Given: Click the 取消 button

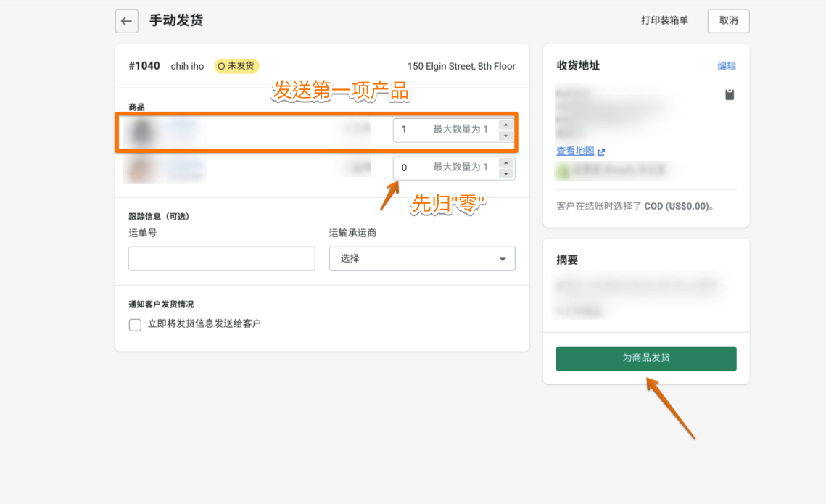Looking at the screenshot, I should click(x=728, y=21).
